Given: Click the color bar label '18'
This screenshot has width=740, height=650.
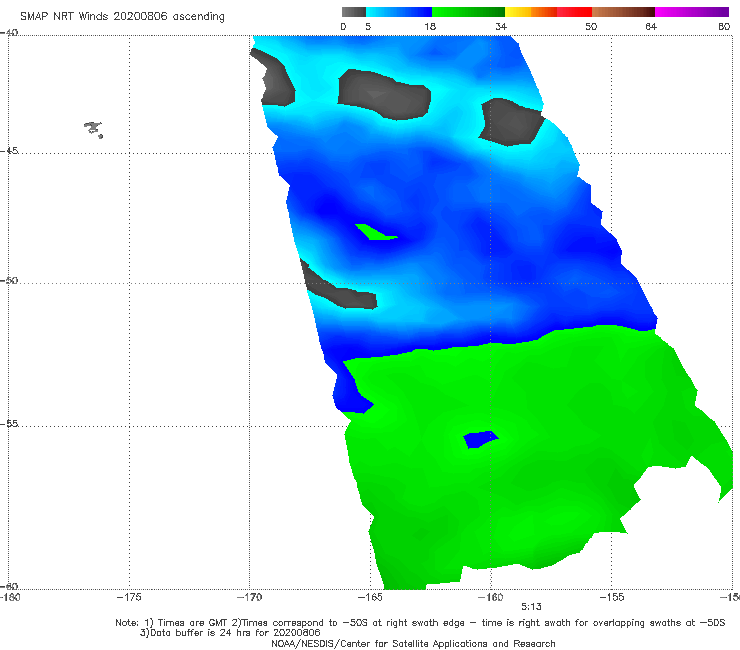Looking at the screenshot, I should coord(430,26).
